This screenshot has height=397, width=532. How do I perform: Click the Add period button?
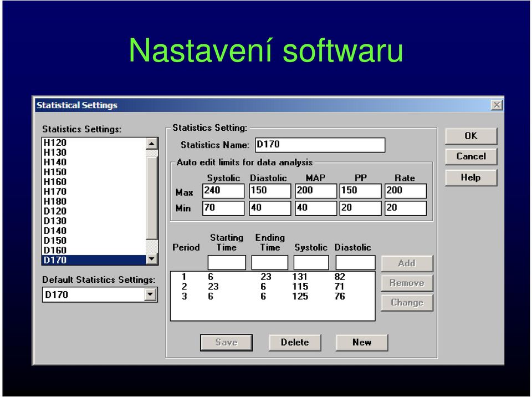click(407, 263)
